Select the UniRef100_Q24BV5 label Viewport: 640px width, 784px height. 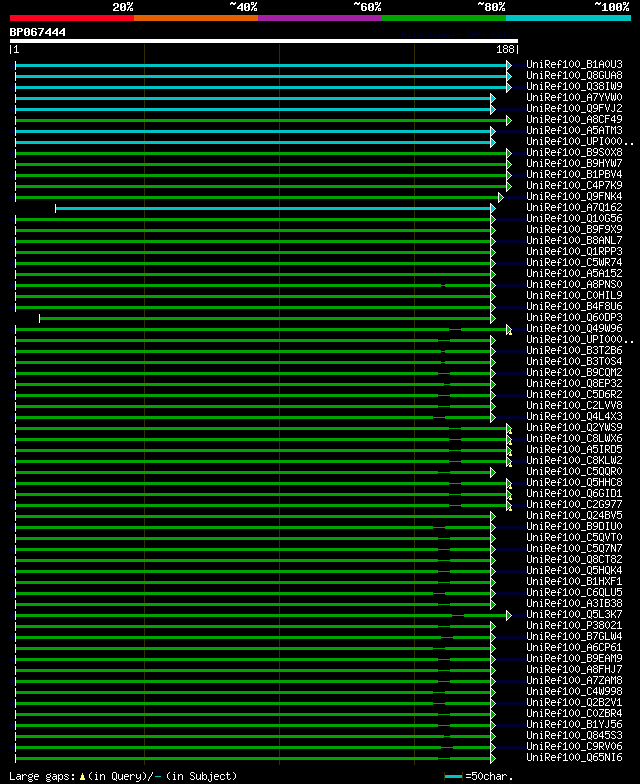[574, 516]
